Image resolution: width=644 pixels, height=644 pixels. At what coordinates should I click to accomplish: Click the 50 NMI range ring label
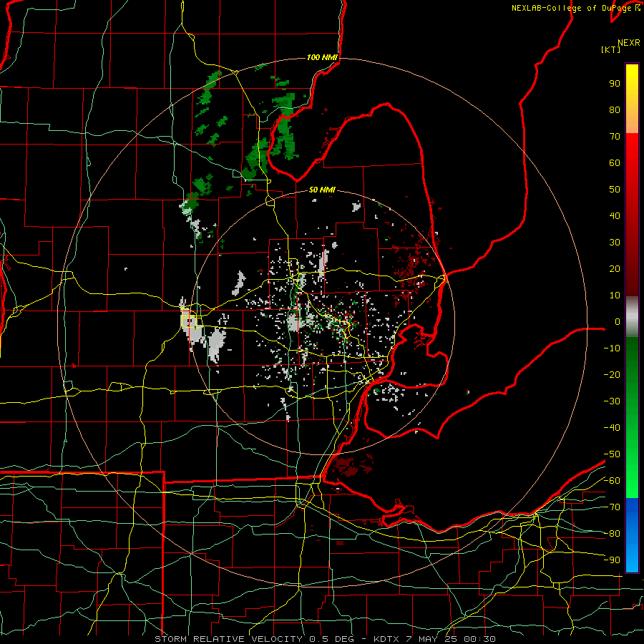click(322, 190)
